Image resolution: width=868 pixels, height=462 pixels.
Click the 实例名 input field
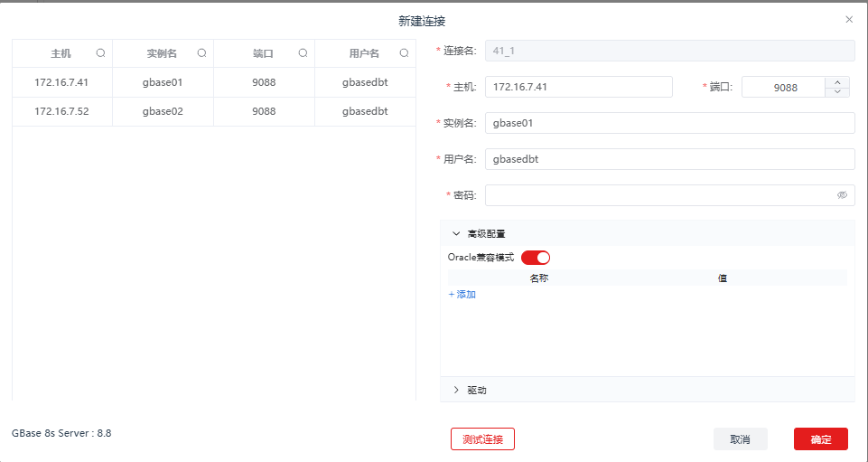point(669,123)
